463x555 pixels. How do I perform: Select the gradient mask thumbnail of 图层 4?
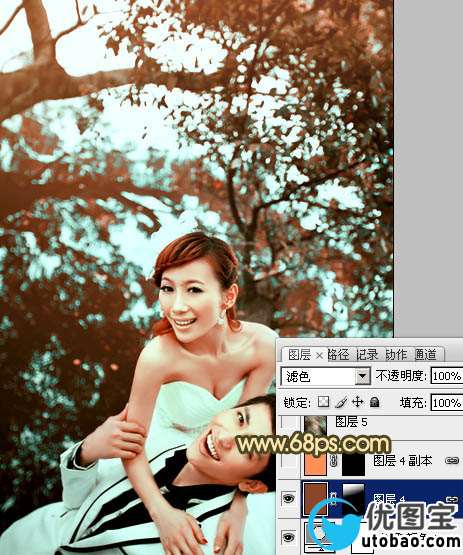353,498
